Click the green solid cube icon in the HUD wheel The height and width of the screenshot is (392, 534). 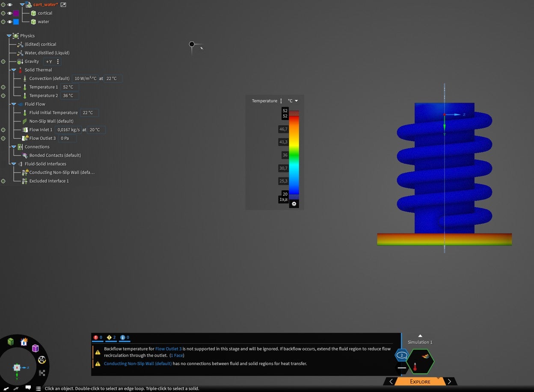[x=11, y=342]
